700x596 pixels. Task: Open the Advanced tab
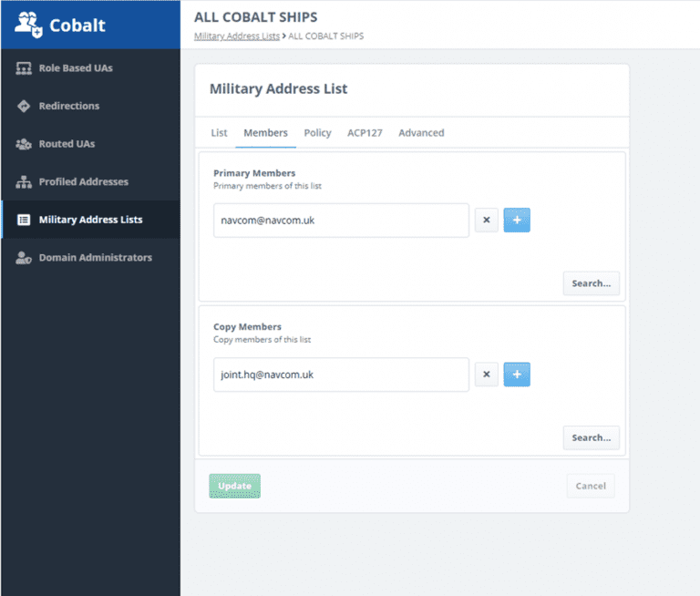[x=421, y=133]
